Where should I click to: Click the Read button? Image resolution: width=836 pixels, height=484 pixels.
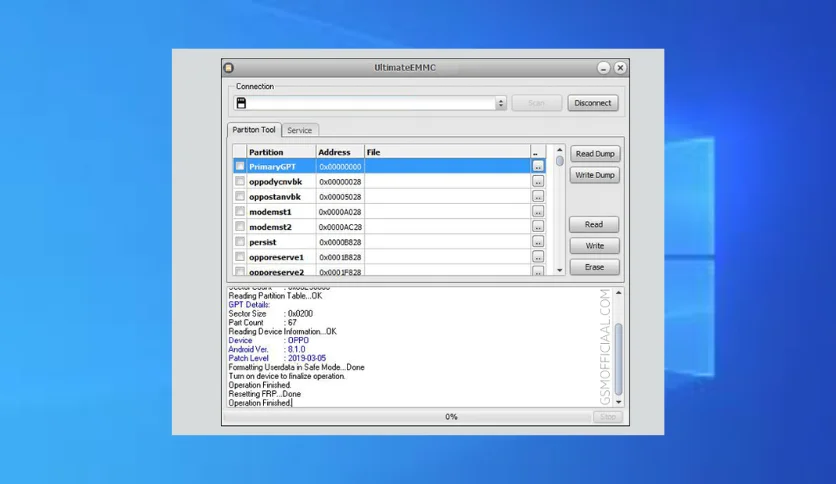[594, 224]
